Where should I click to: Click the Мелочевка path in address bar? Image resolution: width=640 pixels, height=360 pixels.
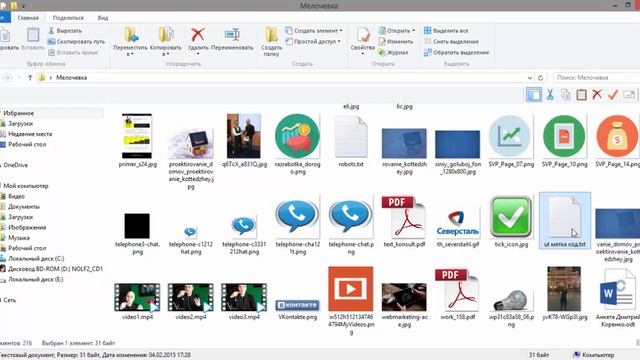pyautogui.click(x=71, y=78)
